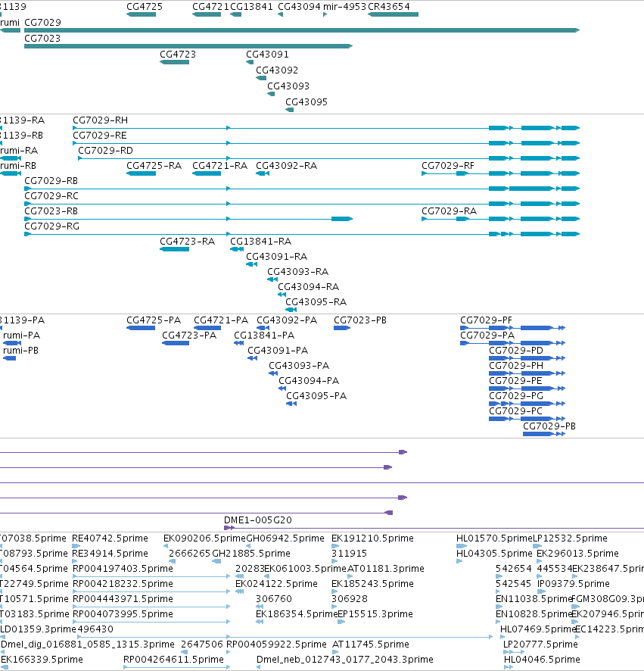Image resolution: width=644 pixels, height=671 pixels.
Task: Select the CG7029-RE transcript label
Action: coord(100,136)
